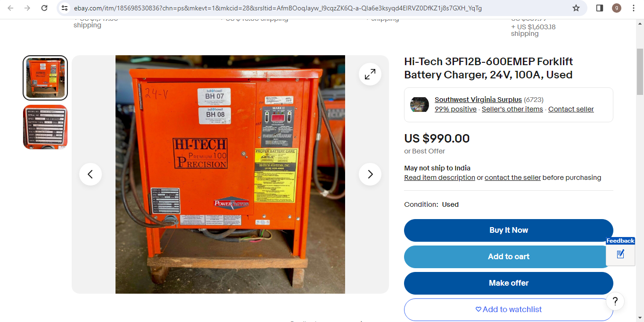644x322 pixels.
Task: Visit the Southwest Virginia Surplus seller page
Action: tap(478, 99)
